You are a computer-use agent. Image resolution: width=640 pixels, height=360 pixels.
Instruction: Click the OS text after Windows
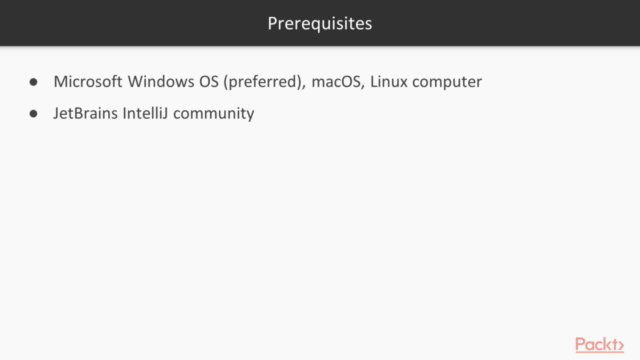[209, 82]
